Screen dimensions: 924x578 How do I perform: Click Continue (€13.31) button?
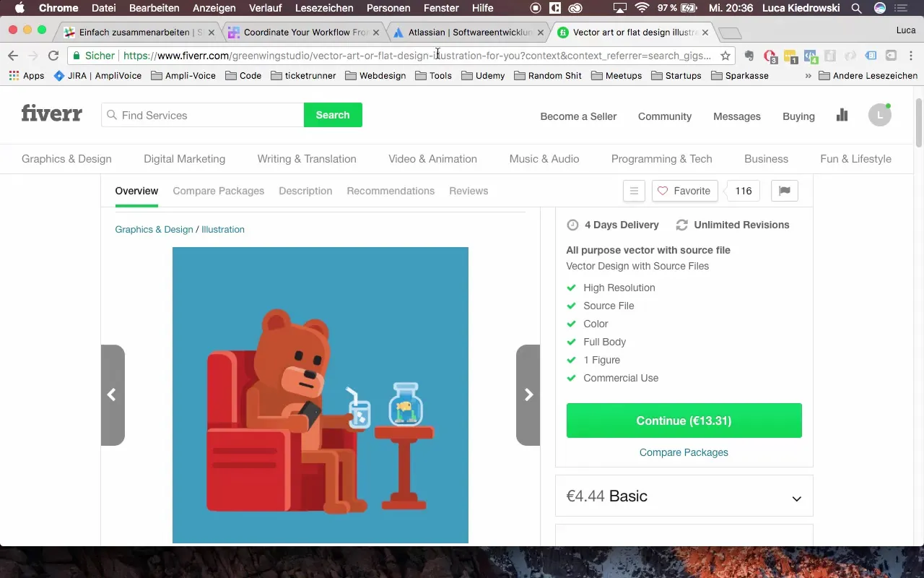[684, 420]
